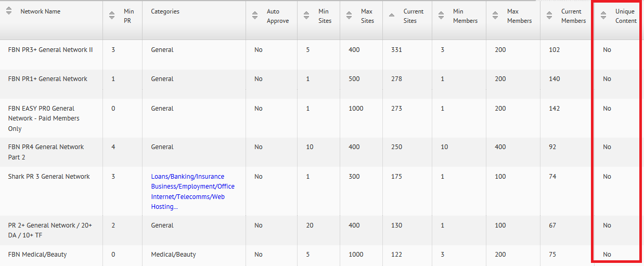Screen dimensions: 644x266
Task: Click Max Sites 300 in Shark PR 3 row
Action: (x=354, y=177)
